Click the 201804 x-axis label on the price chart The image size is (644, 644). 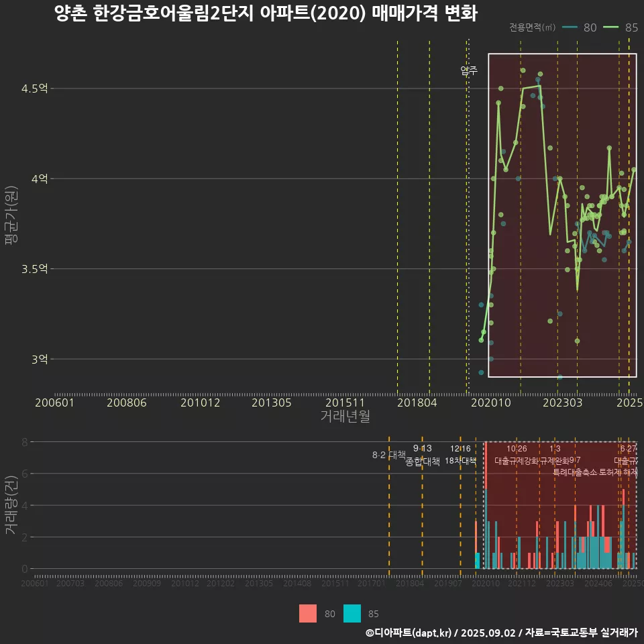[x=417, y=402]
